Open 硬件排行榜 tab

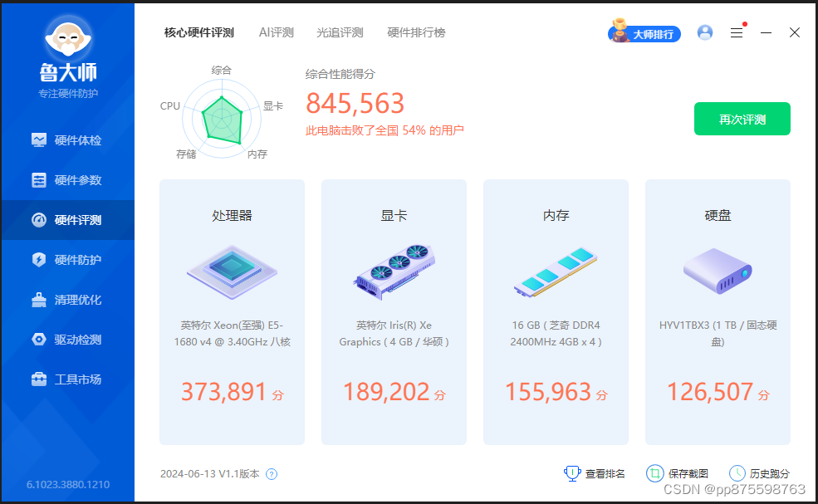pyautogui.click(x=416, y=32)
